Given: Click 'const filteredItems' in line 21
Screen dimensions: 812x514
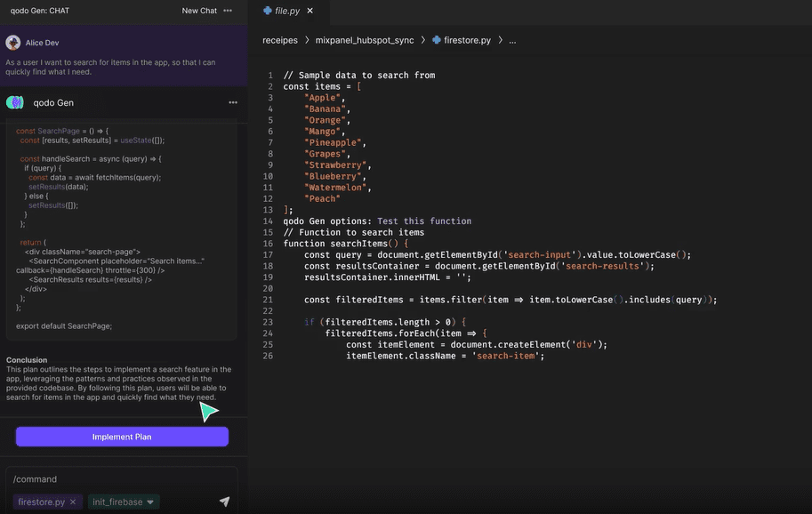Looking at the screenshot, I should [354, 300].
